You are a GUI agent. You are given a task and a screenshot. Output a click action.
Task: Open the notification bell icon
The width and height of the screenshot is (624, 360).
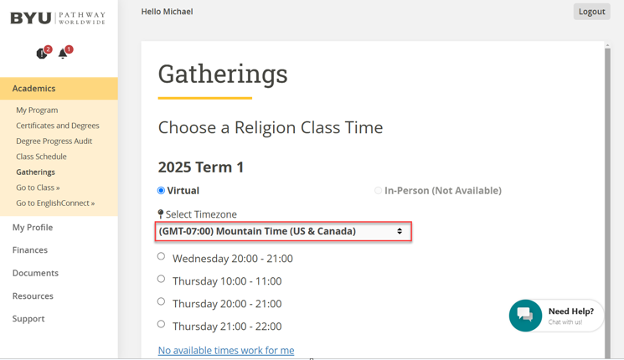click(63, 53)
